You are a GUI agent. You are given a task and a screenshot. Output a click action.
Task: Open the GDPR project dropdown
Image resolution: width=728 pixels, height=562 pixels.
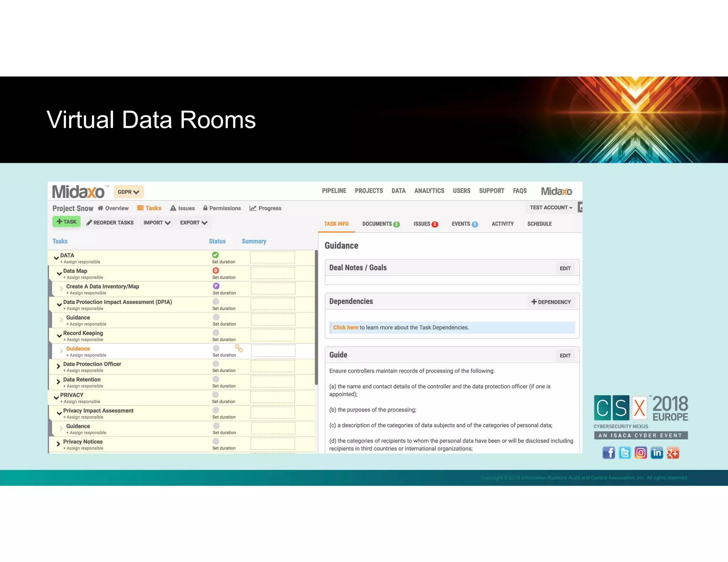point(128,192)
